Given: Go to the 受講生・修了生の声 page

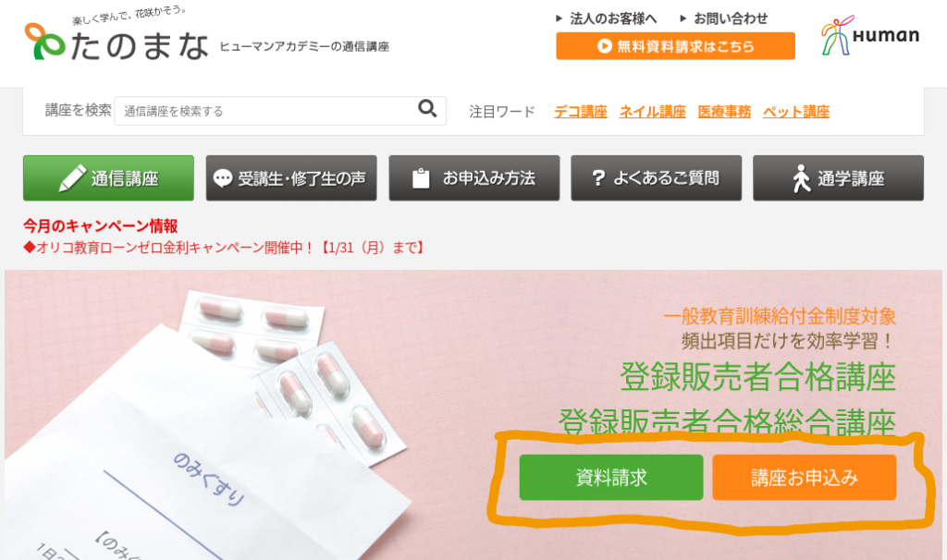Looking at the screenshot, I should point(291,178).
